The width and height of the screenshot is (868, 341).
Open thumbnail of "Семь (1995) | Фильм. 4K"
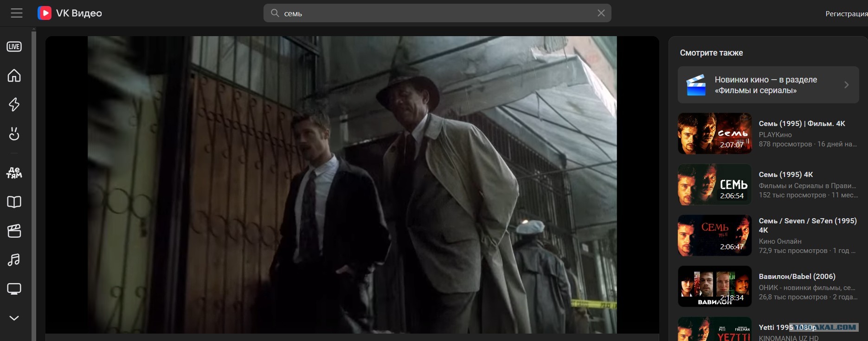(714, 133)
